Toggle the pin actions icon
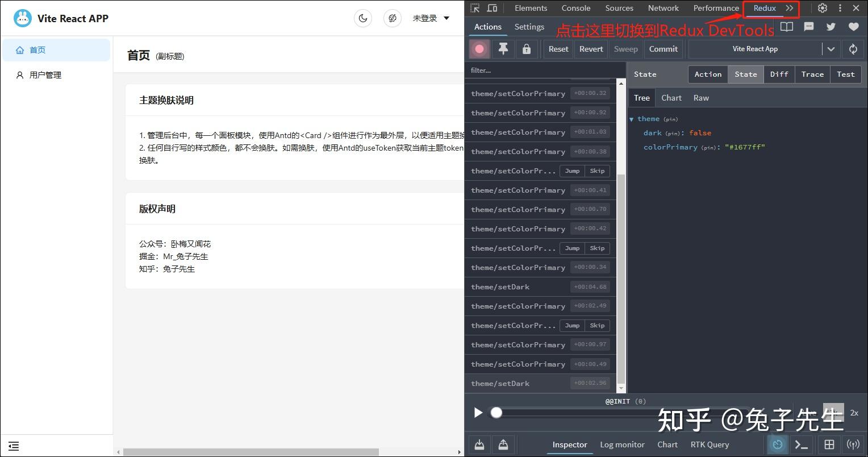Viewport: 868px width, 457px height. (502, 48)
